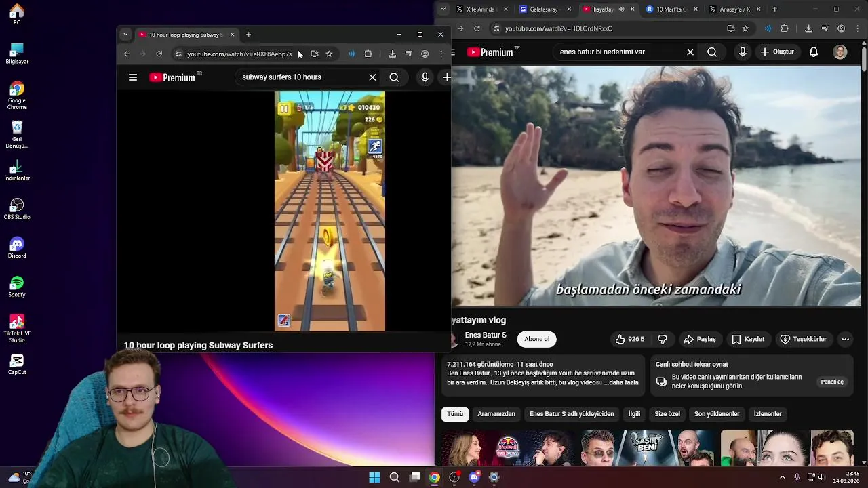This screenshot has width=868, height=488.
Task: Open new tab in the front browser window
Action: click(248, 35)
